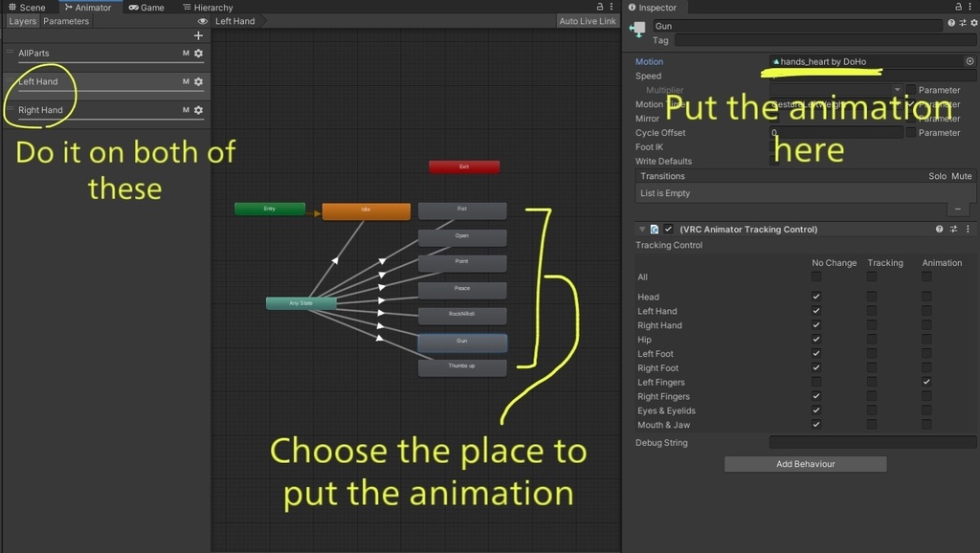Image resolution: width=980 pixels, height=553 pixels.
Task: Select the RockNRoll state node
Action: click(462, 316)
